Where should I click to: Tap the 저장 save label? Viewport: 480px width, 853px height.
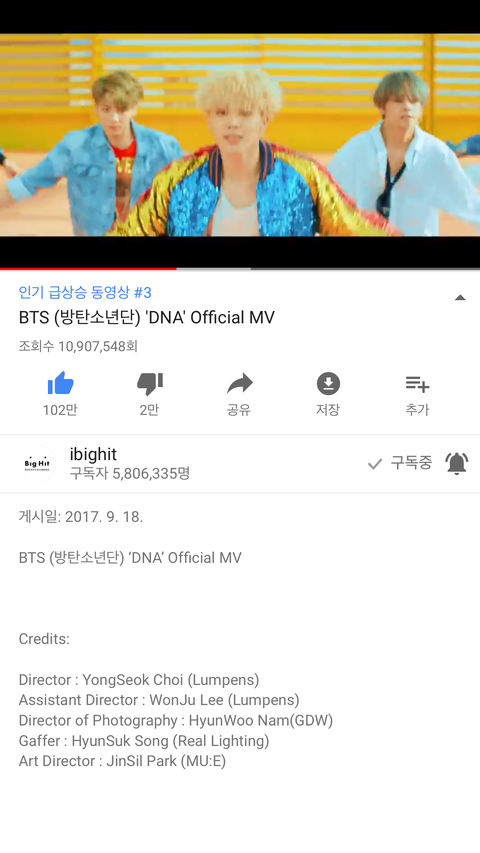pyautogui.click(x=328, y=410)
